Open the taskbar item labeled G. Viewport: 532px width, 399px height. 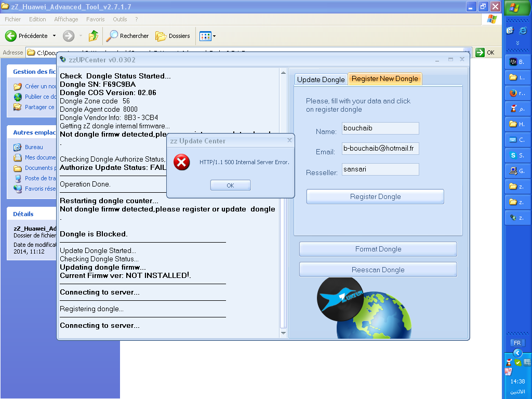517,171
